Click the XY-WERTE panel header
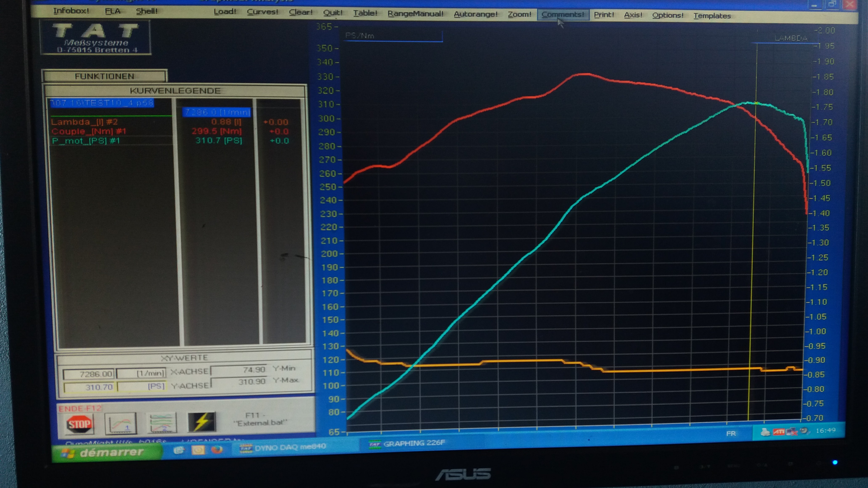 point(184,358)
